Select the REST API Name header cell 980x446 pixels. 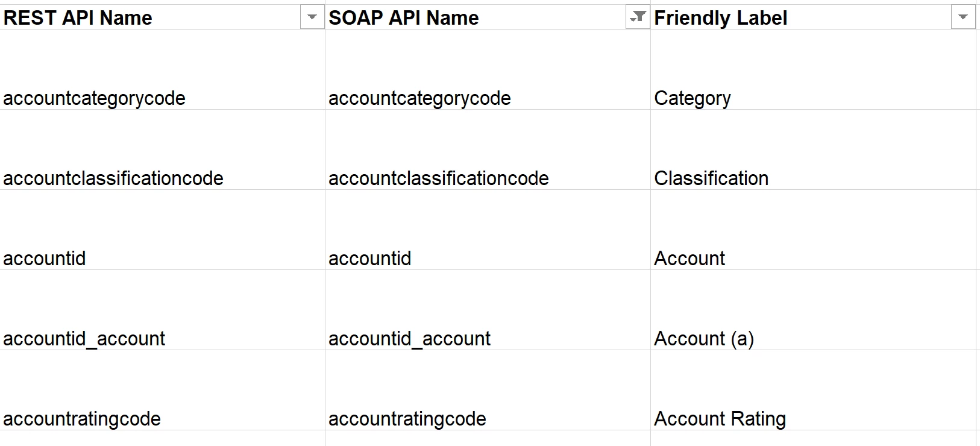click(162, 17)
